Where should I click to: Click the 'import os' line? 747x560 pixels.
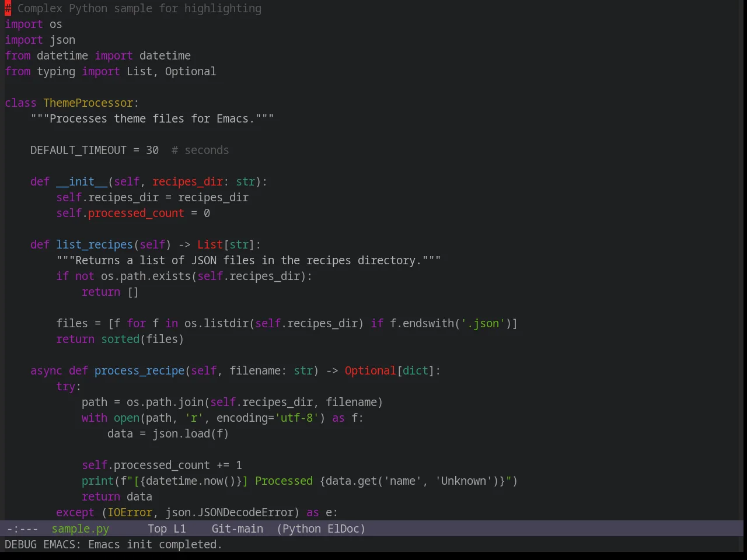point(33,24)
